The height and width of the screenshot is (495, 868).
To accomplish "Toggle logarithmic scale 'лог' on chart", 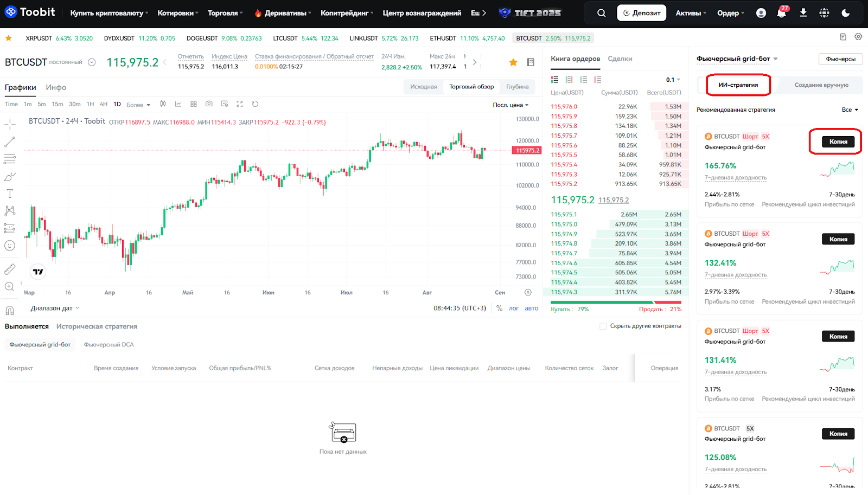I will pos(513,308).
